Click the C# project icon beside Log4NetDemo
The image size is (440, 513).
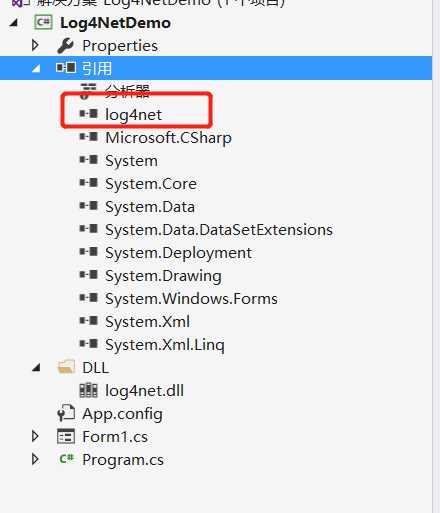[x=44, y=23]
